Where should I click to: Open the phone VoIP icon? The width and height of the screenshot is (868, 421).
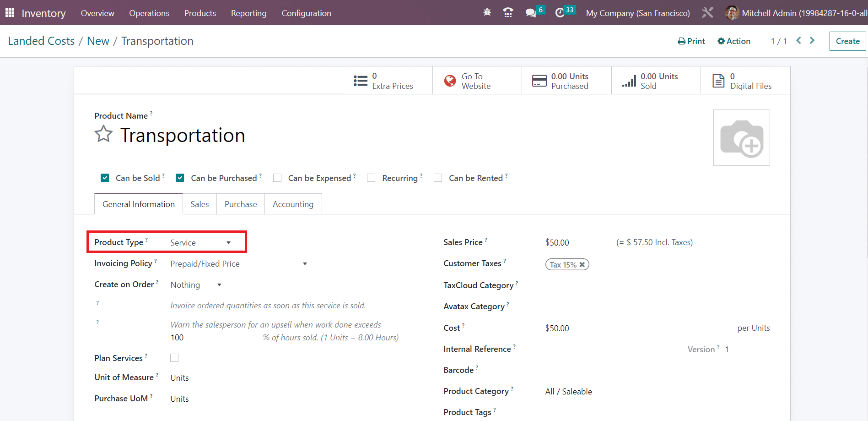point(508,12)
